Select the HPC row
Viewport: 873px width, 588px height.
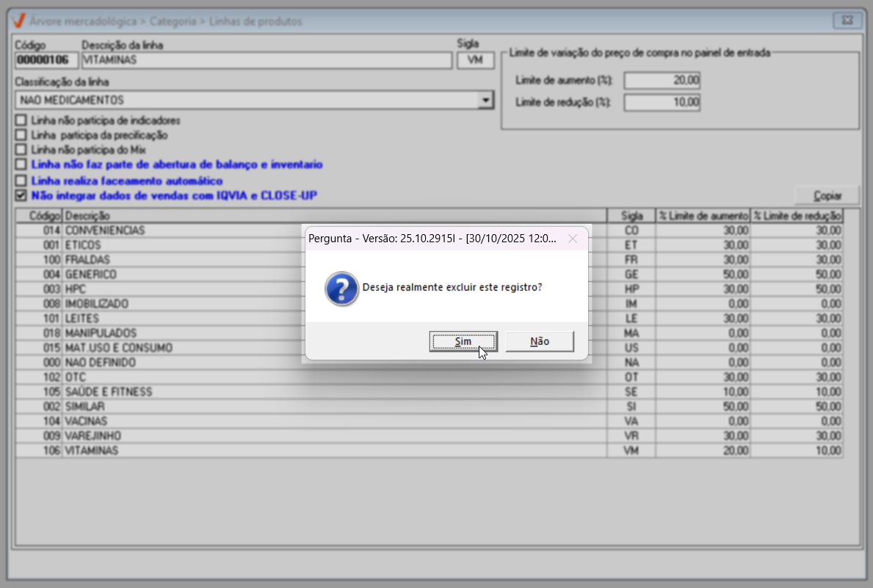click(x=429, y=289)
